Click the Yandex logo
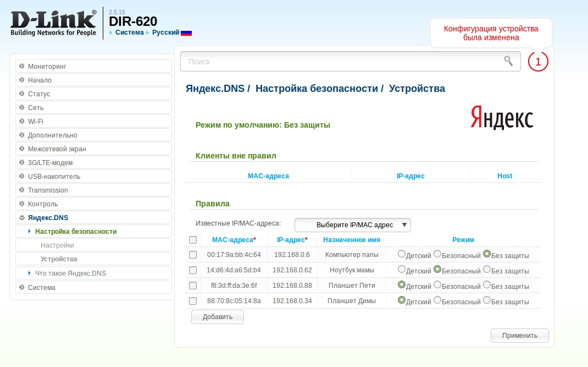588x367 pixels. [501, 118]
